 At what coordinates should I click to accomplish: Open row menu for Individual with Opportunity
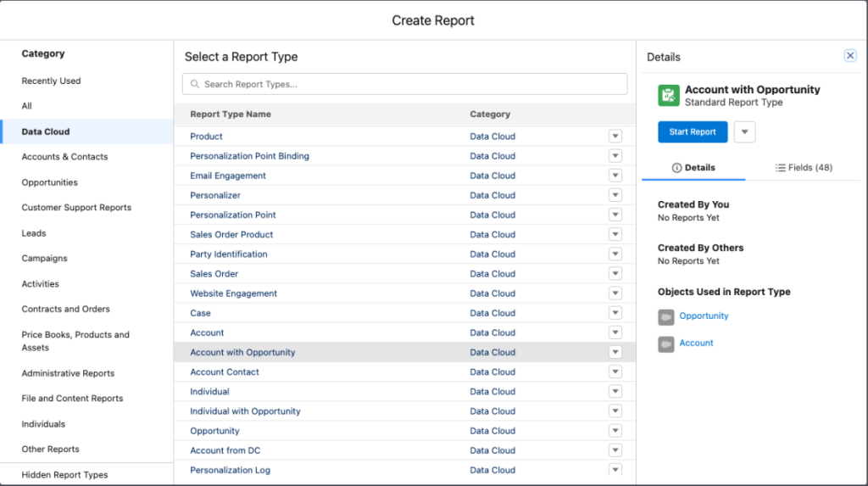tap(615, 411)
